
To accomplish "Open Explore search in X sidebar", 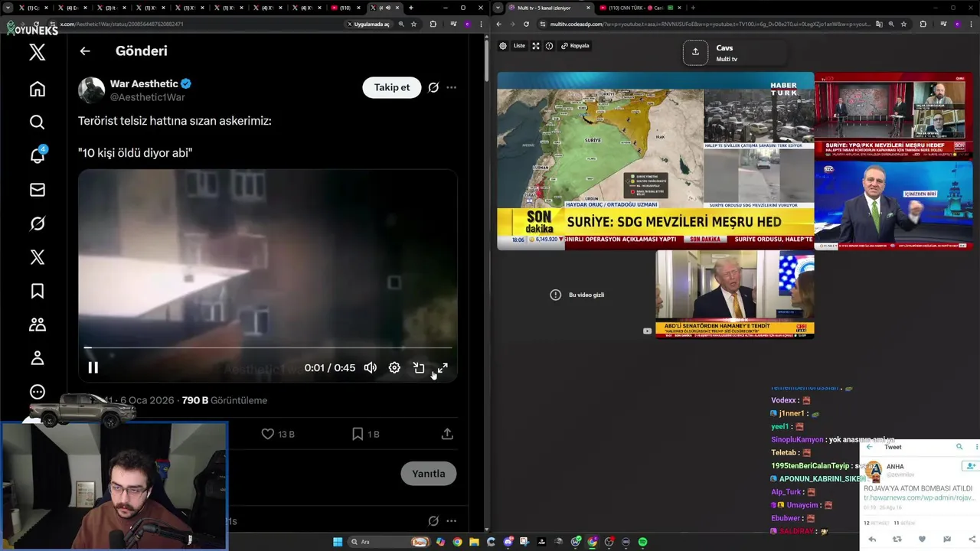I will [x=38, y=122].
